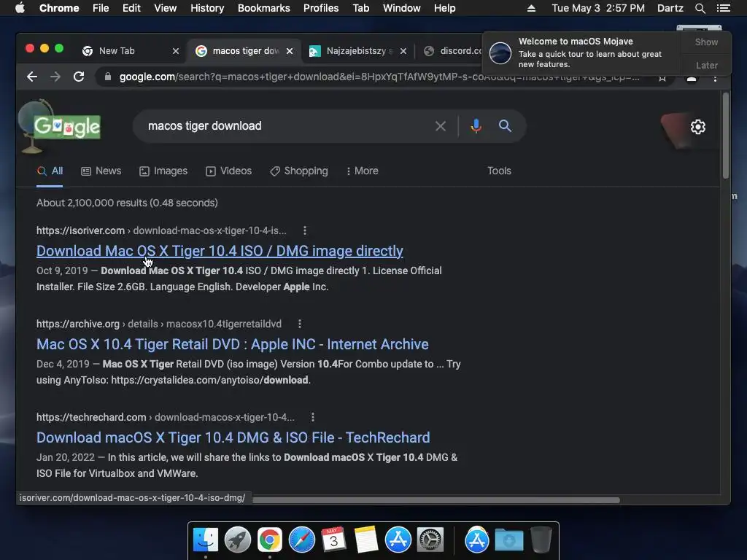
Task: Open the Profiles menu
Action: point(321,8)
